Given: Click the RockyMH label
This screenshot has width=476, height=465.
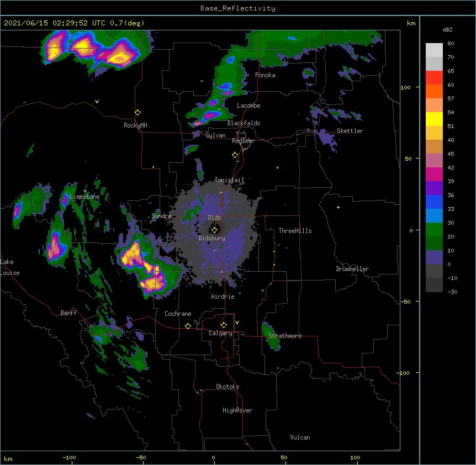Looking at the screenshot, I should (135, 125).
